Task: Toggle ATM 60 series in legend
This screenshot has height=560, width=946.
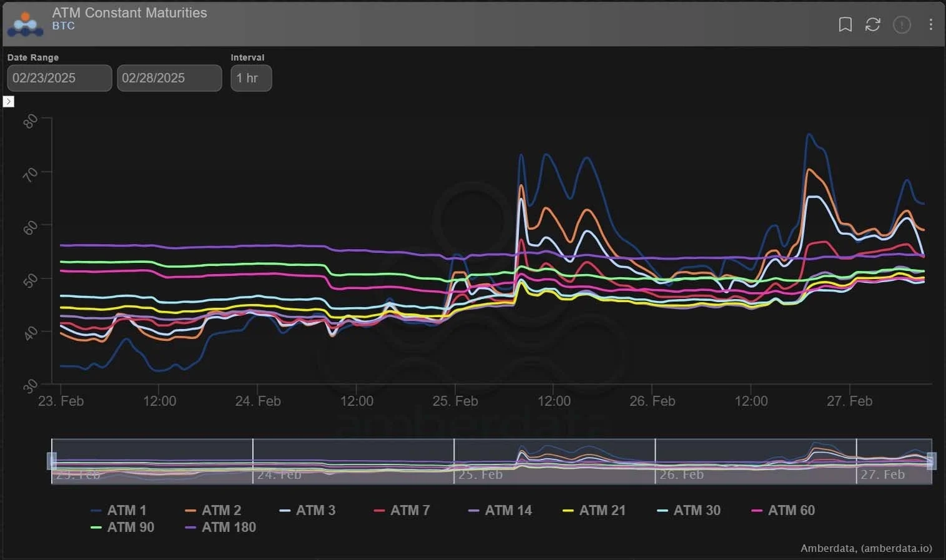Action: pos(783,510)
